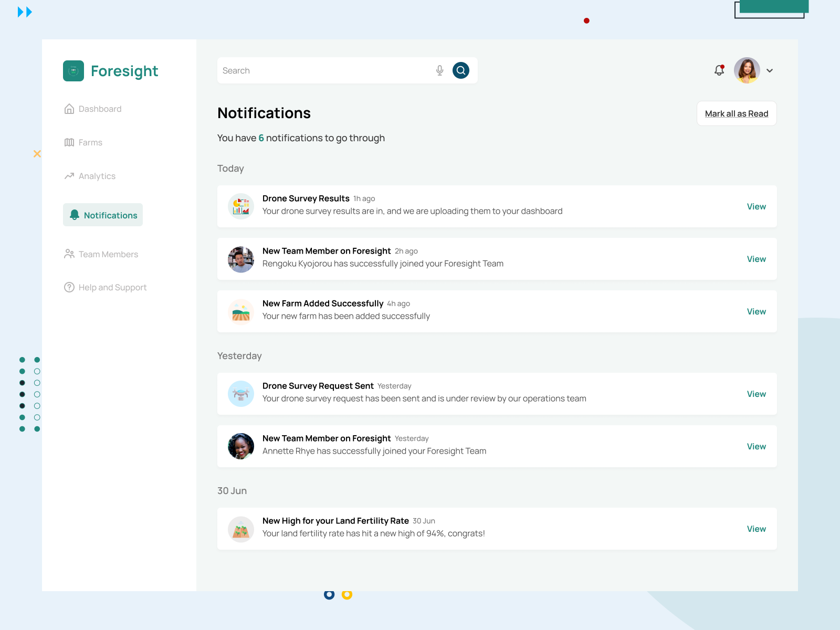The height and width of the screenshot is (630, 840).
Task: Open Team Members via the people icon
Action: (70, 254)
